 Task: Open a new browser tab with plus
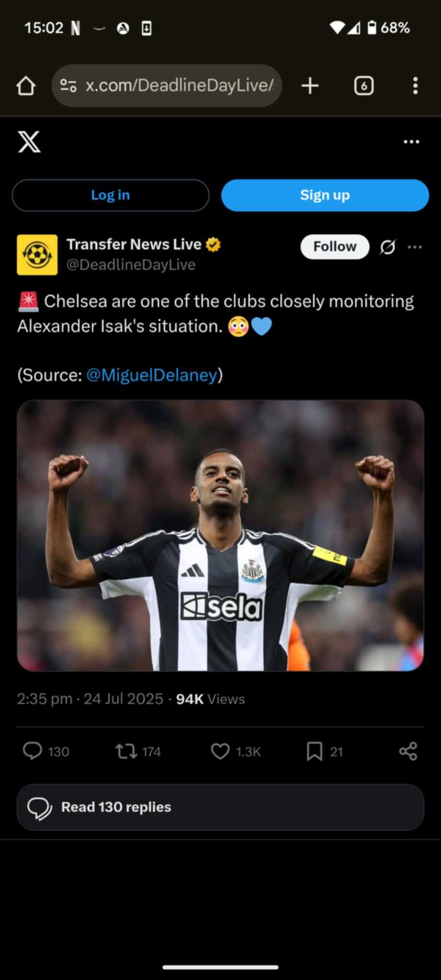(x=310, y=86)
